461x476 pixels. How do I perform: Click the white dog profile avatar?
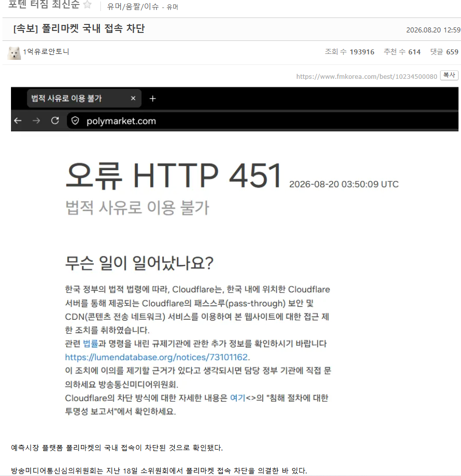click(x=14, y=53)
